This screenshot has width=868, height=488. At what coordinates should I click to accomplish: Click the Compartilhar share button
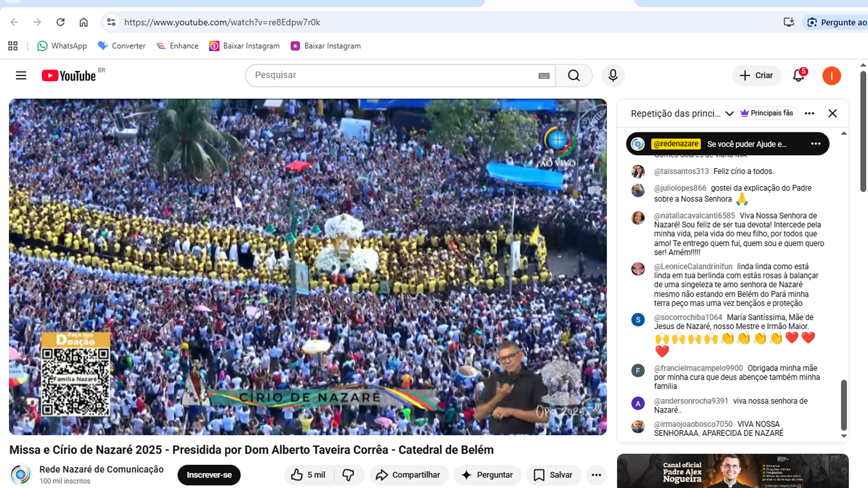pos(409,475)
